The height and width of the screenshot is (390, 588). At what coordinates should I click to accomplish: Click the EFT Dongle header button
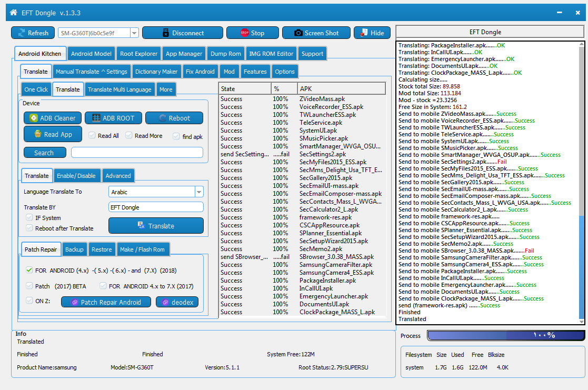[490, 32]
